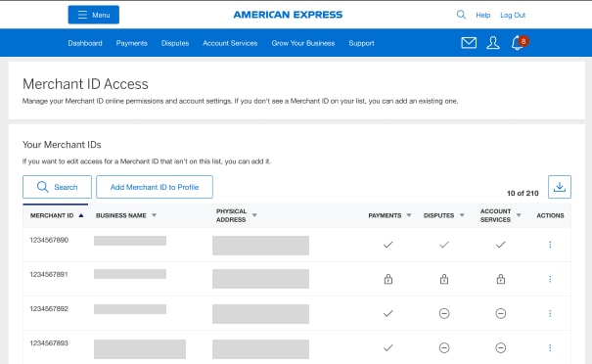Viewport: 592px width, 364px height.
Task: Click Account Services checkmark for merchant 1234567890
Action: (501, 245)
